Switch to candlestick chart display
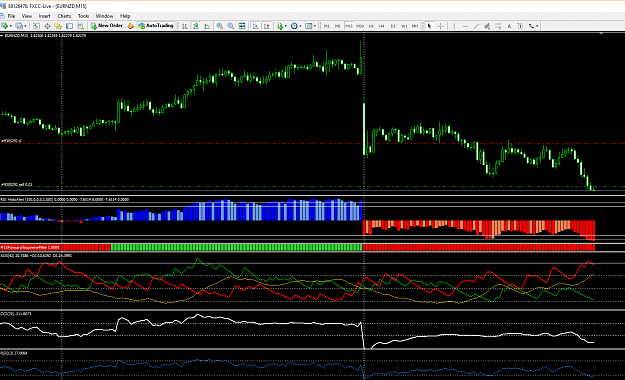 [x=196, y=26]
